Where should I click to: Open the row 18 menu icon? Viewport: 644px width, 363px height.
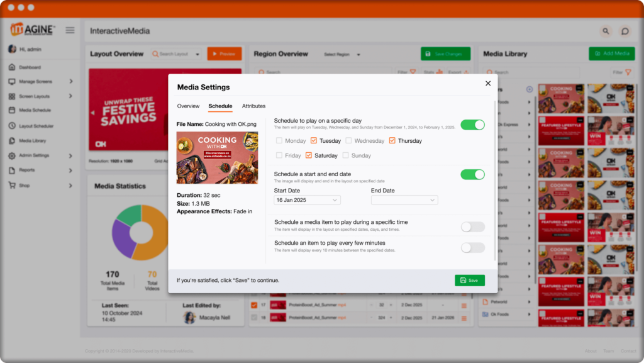pyautogui.click(x=464, y=318)
